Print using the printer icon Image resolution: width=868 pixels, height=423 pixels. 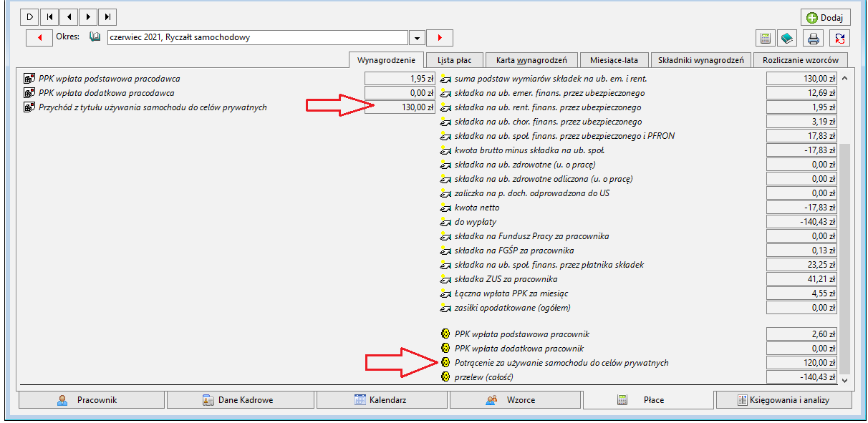[x=814, y=38]
